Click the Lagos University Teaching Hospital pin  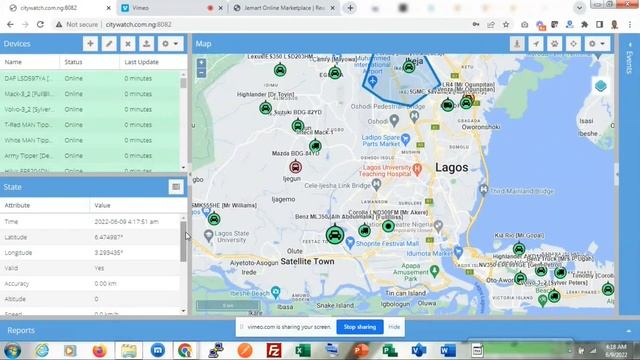(417, 169)
